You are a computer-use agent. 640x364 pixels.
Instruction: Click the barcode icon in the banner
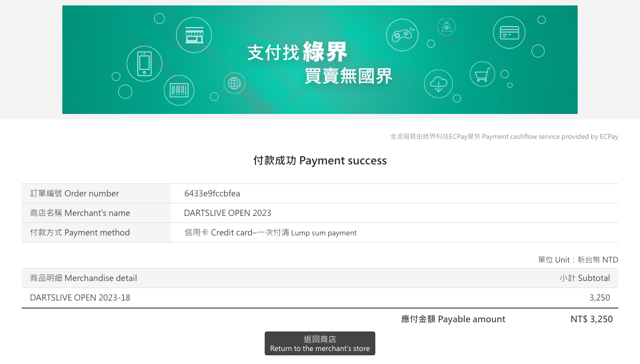tap(179, 91)
